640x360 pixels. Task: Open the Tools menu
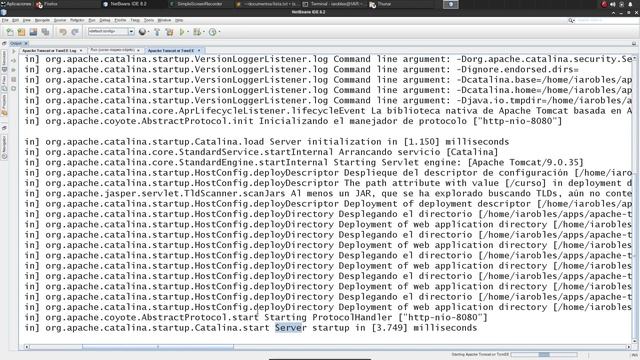point(149,20)
